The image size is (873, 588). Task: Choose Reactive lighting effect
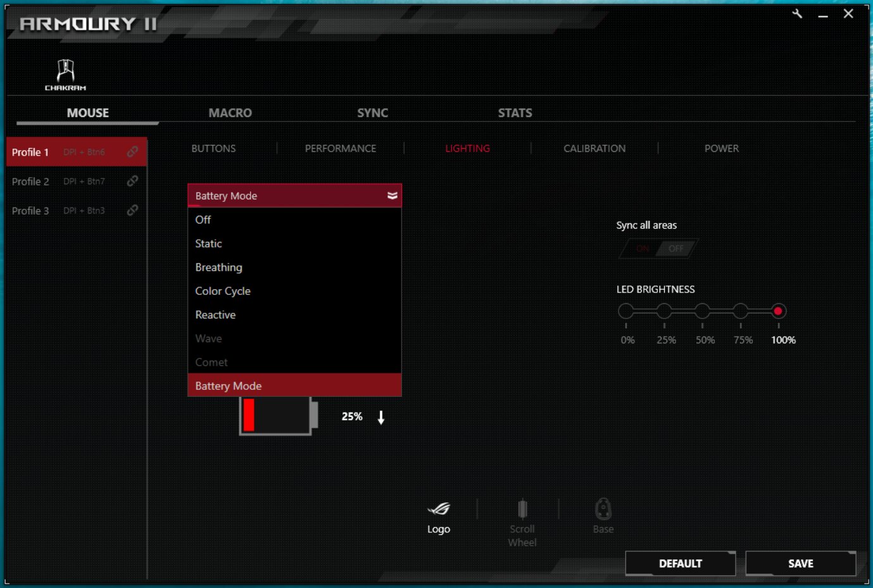pos(294,315)
